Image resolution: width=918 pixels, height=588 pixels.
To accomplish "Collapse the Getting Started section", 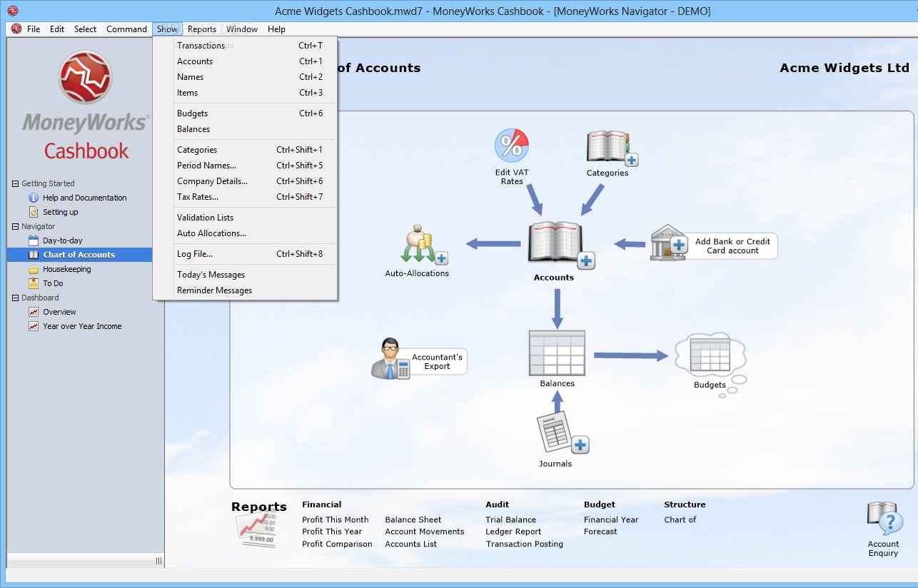I will [16, 183].
